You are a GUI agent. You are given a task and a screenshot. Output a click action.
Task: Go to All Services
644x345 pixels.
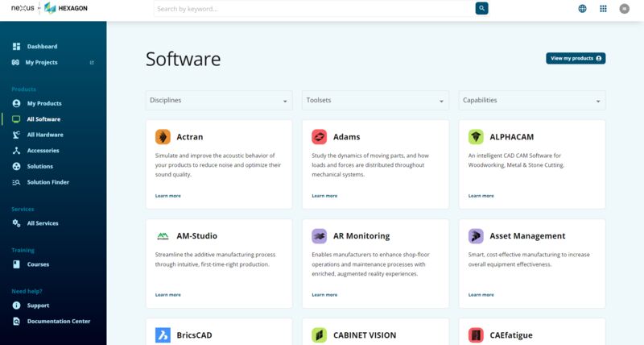43,223
